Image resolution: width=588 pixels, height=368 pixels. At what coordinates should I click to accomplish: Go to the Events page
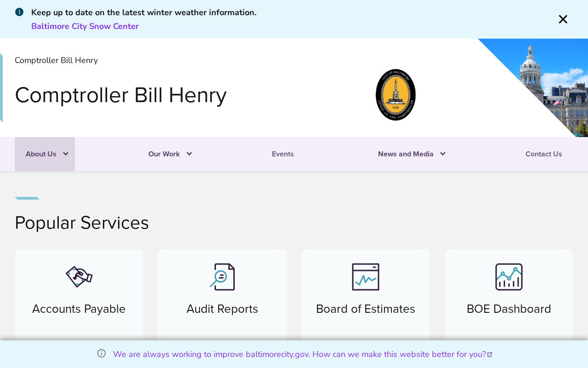[283, 154]
